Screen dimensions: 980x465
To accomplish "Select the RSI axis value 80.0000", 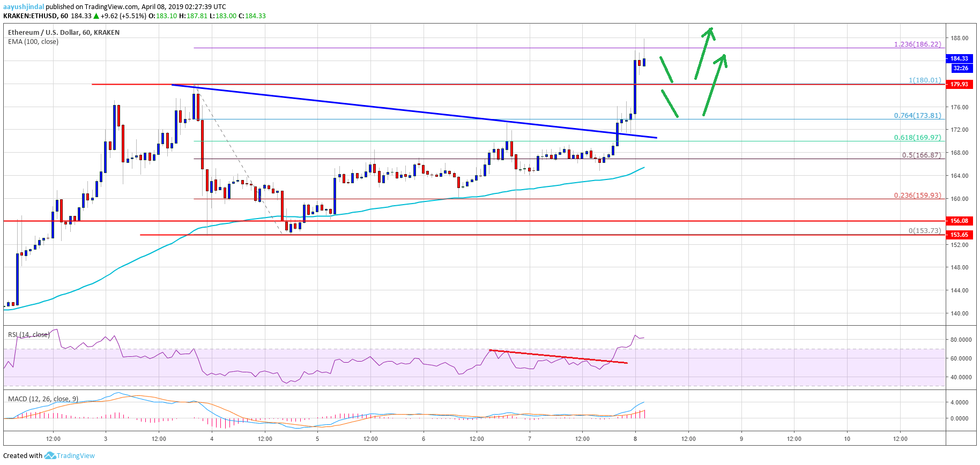I will click(x=961, y=340).
